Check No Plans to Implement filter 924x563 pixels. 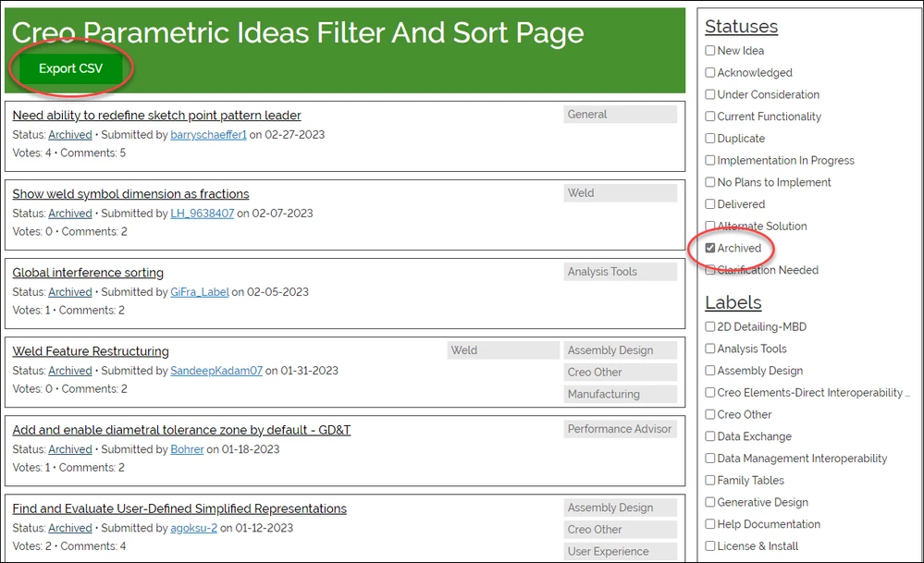coord(710,182)
